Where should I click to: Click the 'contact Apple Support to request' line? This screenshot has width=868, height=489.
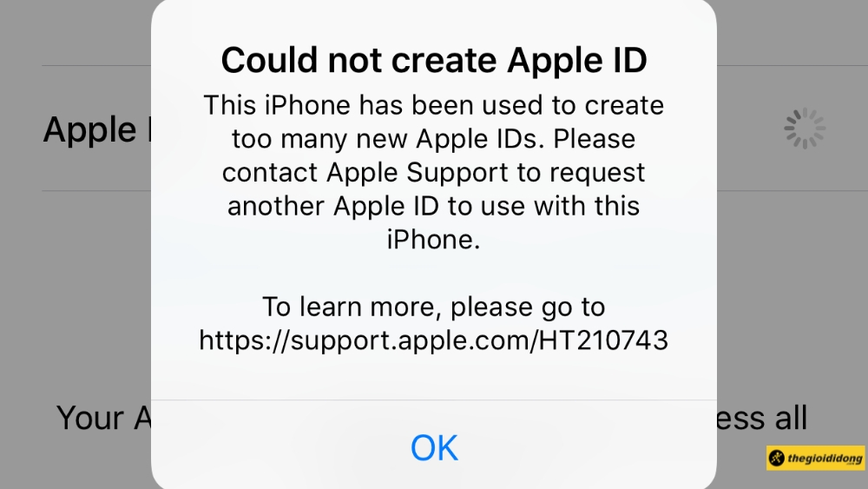(434, 172)
